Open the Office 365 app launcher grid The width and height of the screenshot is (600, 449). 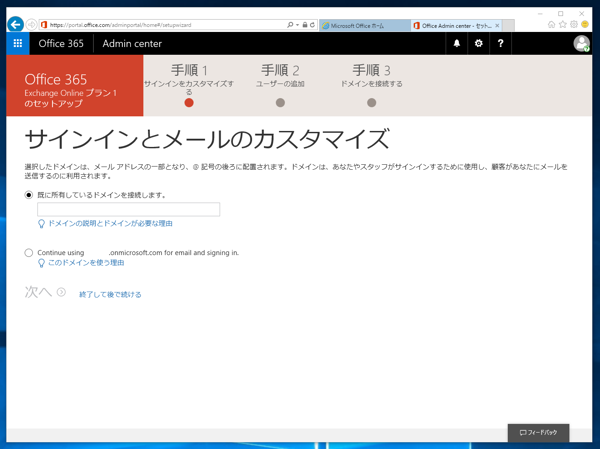[x=18, y=43]
